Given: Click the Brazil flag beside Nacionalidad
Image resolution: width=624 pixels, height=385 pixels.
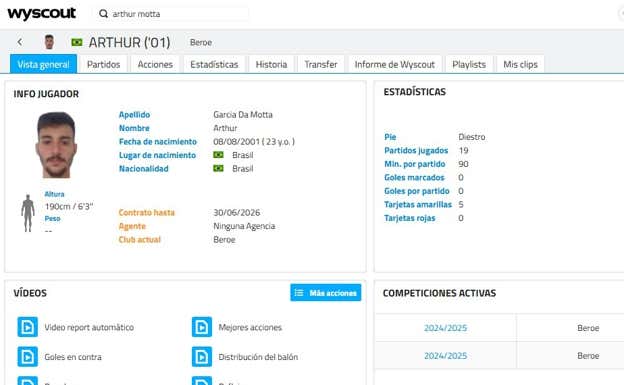Looking at the screenshot, I should click(x=218, y=168).
